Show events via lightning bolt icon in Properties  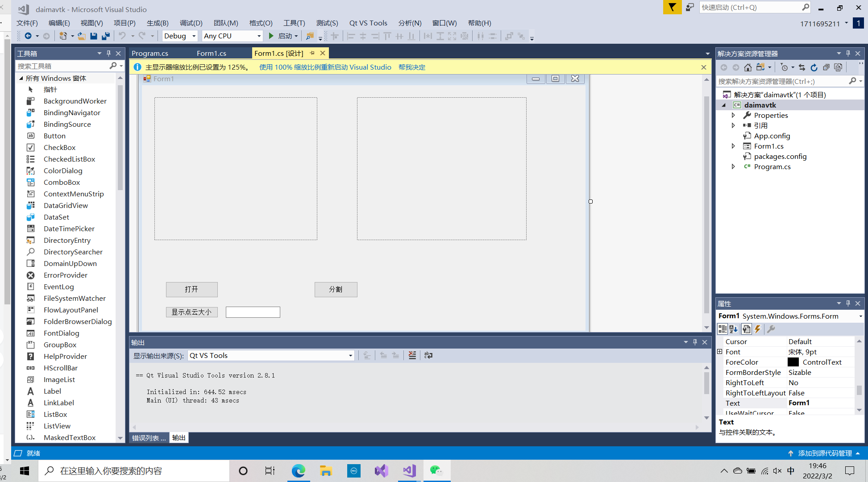pos(758,329)
